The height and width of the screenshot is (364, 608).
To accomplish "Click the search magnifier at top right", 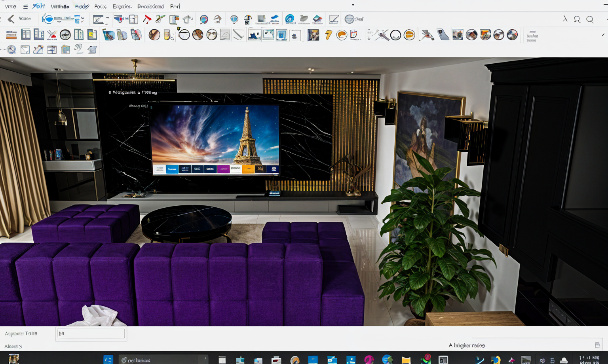I will (x=590, y=19).
